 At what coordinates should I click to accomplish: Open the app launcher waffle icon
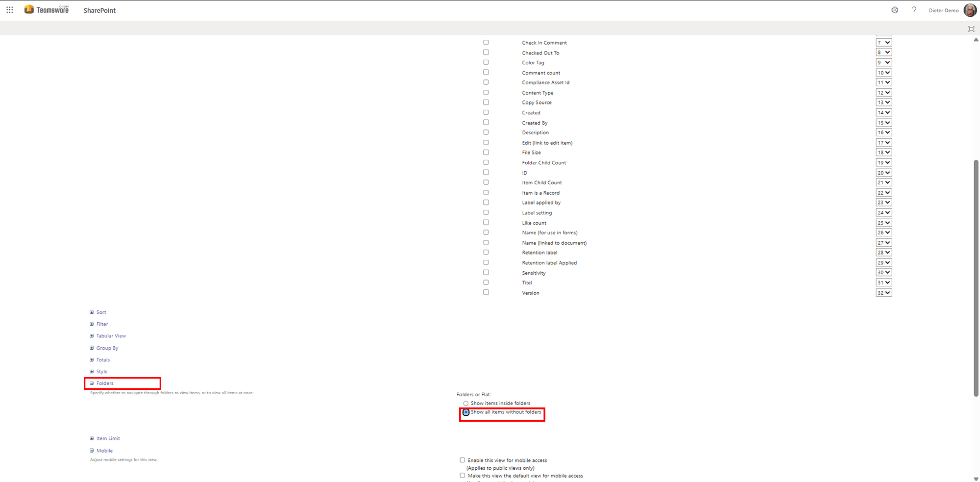9,10
